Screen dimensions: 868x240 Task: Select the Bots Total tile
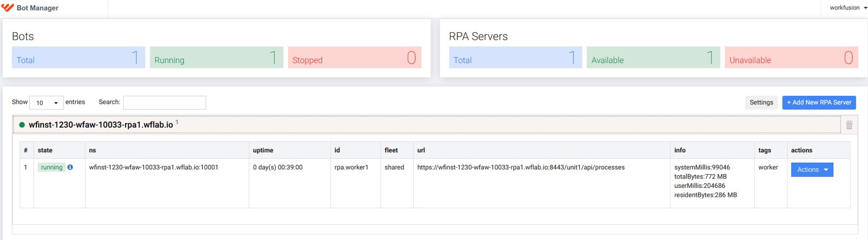coord(78,57)
